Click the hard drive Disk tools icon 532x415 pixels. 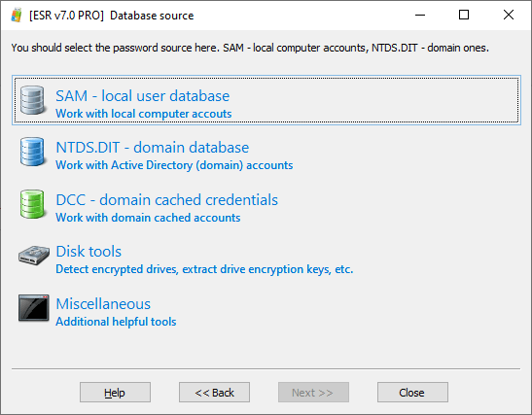click(34, 256)
